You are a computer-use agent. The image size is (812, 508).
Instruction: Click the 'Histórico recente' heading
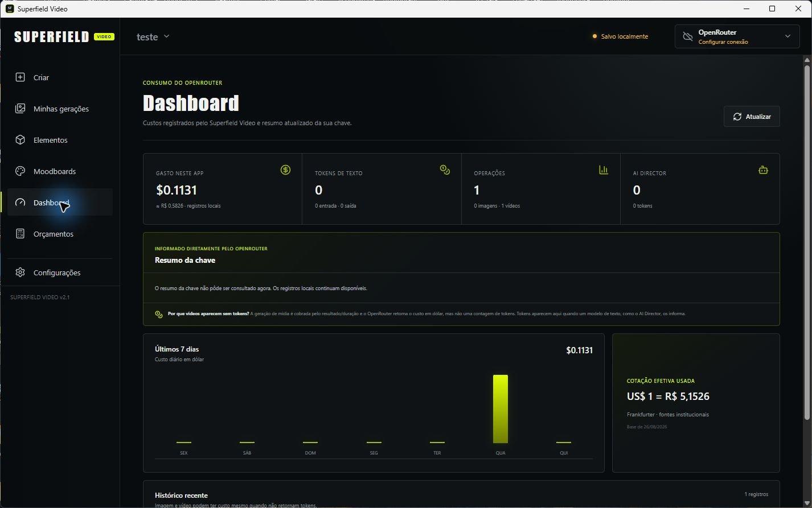point(181,495)
